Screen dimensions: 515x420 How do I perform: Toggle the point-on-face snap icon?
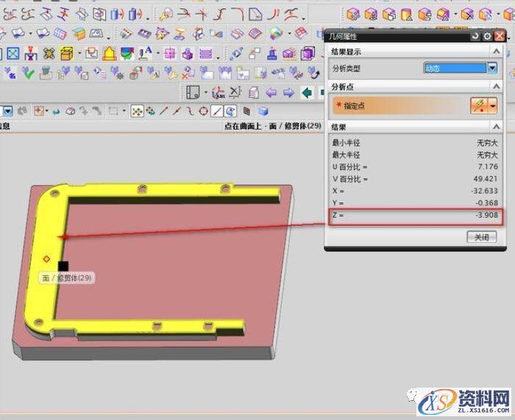pos(230,111)
